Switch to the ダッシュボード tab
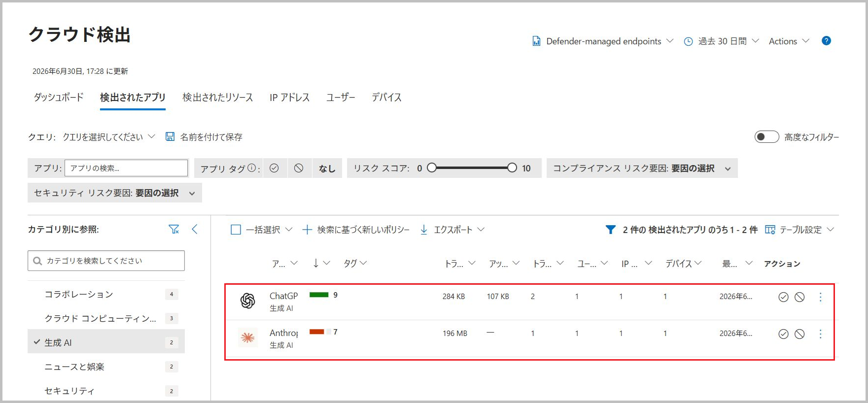This screenshot has height=403, width=868. [x=59, y=97]
